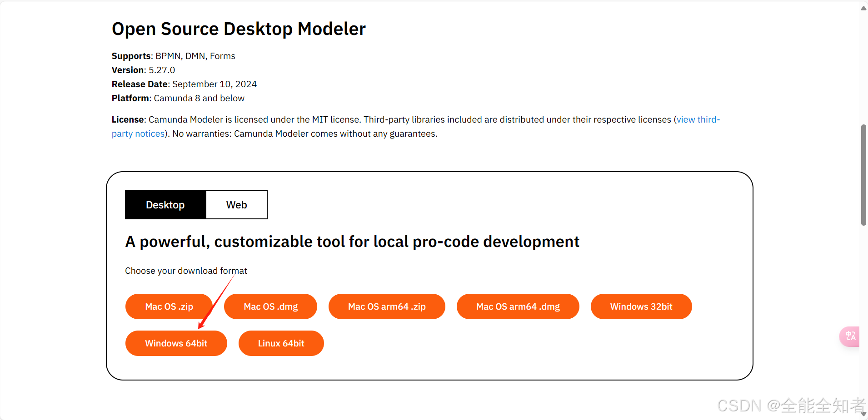
Task: Click the scrollbar up arrow
Action: 863,8
